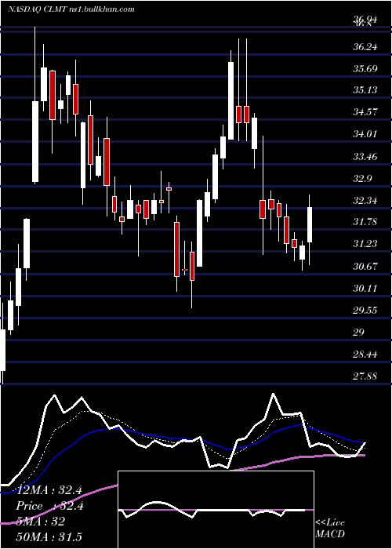
Task: Click the 35.13 price axis label
Action: 365,90
